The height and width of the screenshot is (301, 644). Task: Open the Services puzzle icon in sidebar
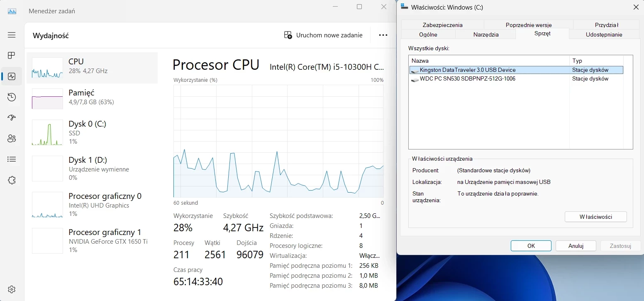pyautogui.click(x=12, y=180)
